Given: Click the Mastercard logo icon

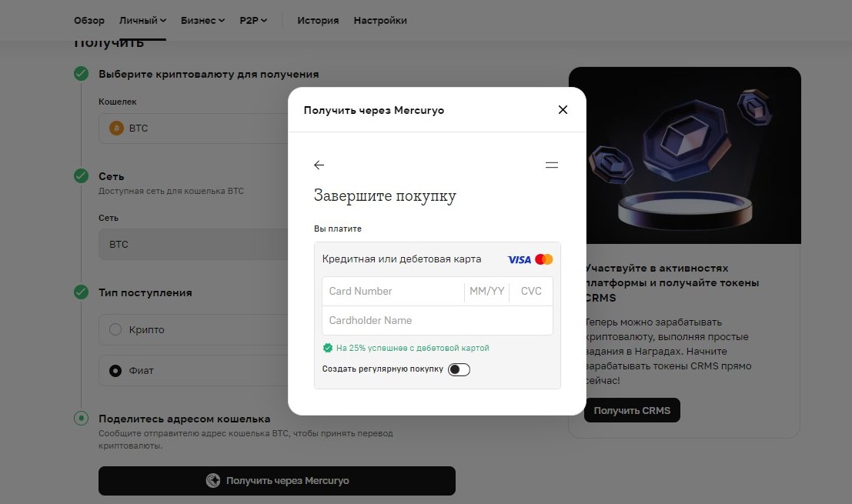Looking at the screenshot, I should pos(544,259).
